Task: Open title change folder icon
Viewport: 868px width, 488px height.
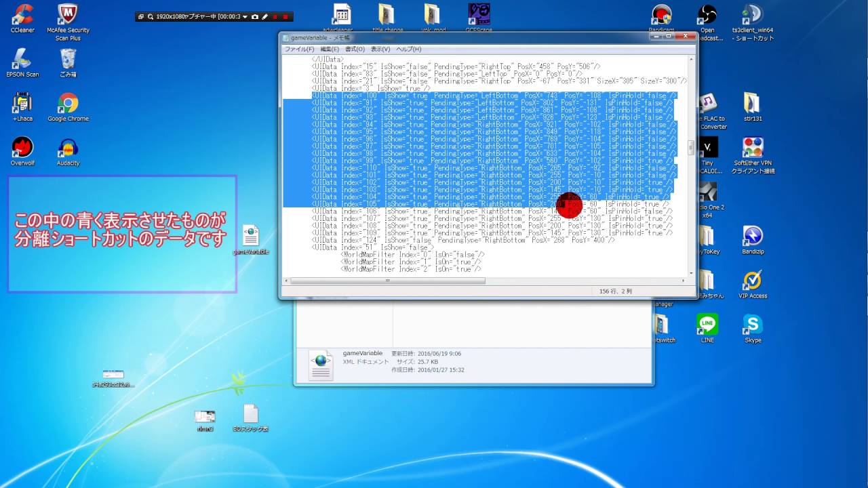Action: tap(387, 18)
